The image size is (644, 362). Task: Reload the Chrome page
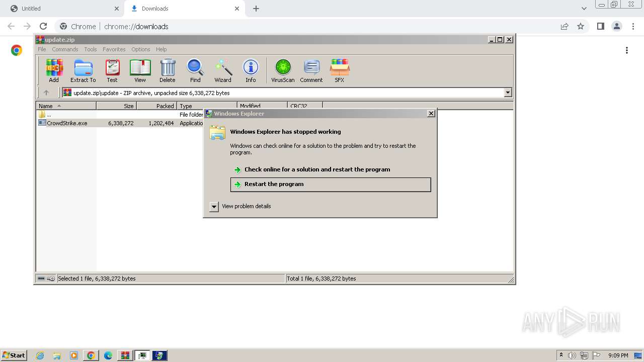point(43,26)
